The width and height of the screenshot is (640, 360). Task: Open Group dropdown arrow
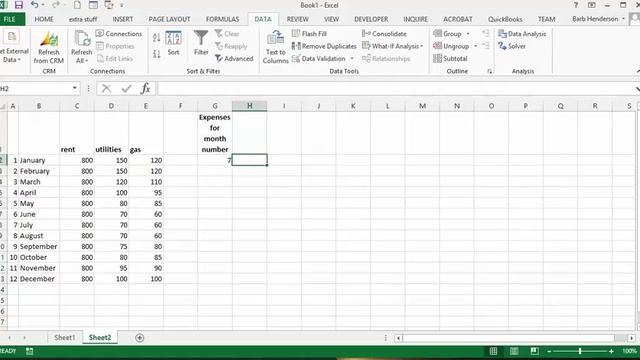468,33
